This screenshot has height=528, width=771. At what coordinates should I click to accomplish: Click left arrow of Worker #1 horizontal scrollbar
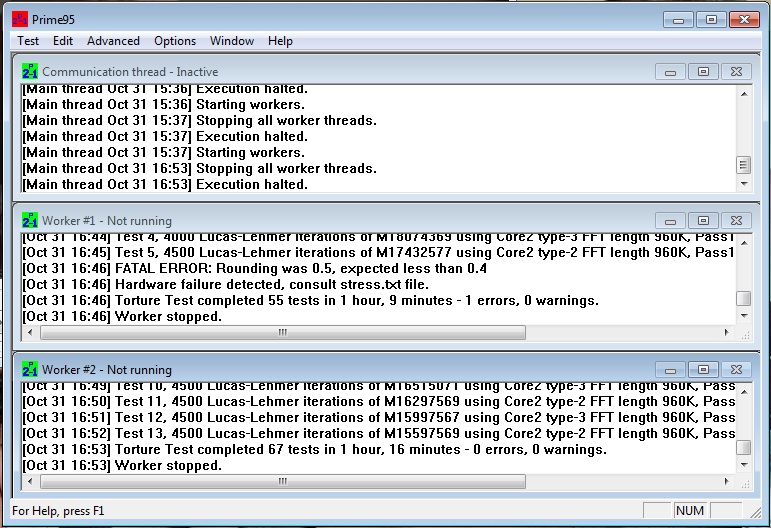coord(30,332)
